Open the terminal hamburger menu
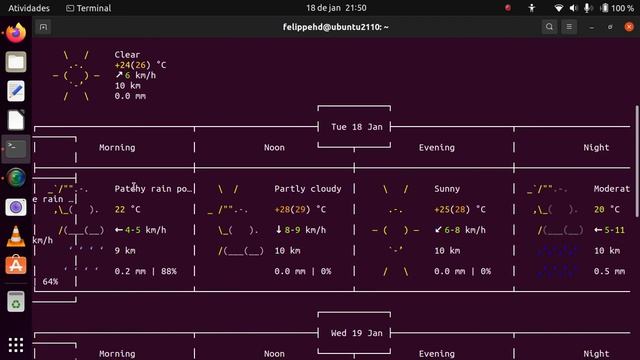 pyautogui.click(x=569, y=27)
